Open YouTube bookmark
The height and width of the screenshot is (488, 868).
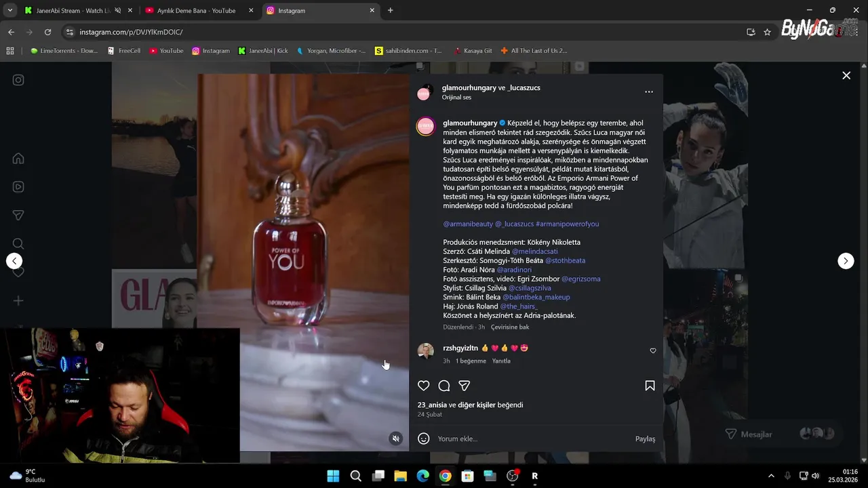click(166, 51)
